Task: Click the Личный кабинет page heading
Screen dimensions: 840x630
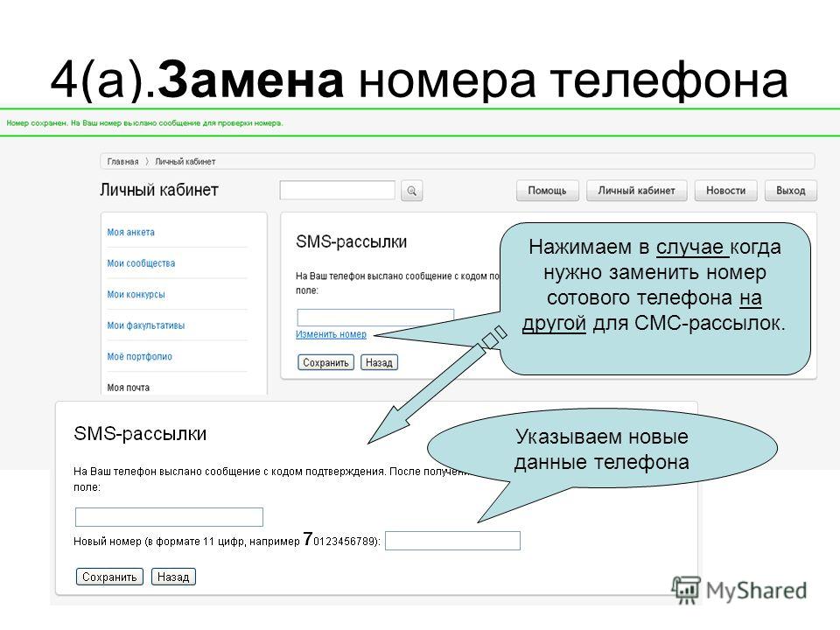Action: point(159,190)
